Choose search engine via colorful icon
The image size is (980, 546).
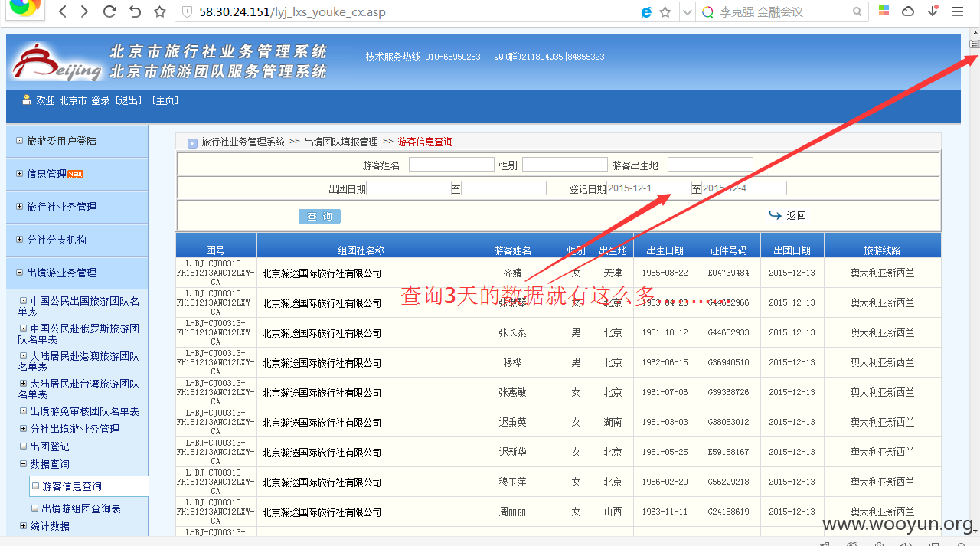[707, 12]
